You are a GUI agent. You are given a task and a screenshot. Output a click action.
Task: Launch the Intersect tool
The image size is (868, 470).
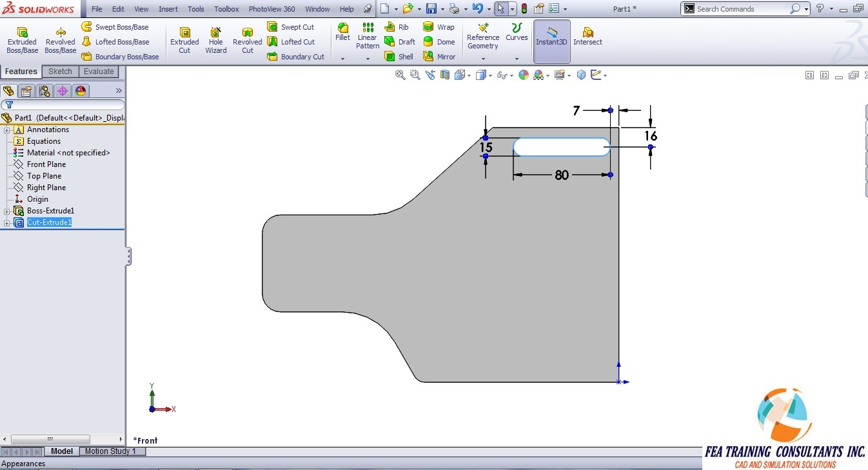pyautogui.click(x=587, y=36)
